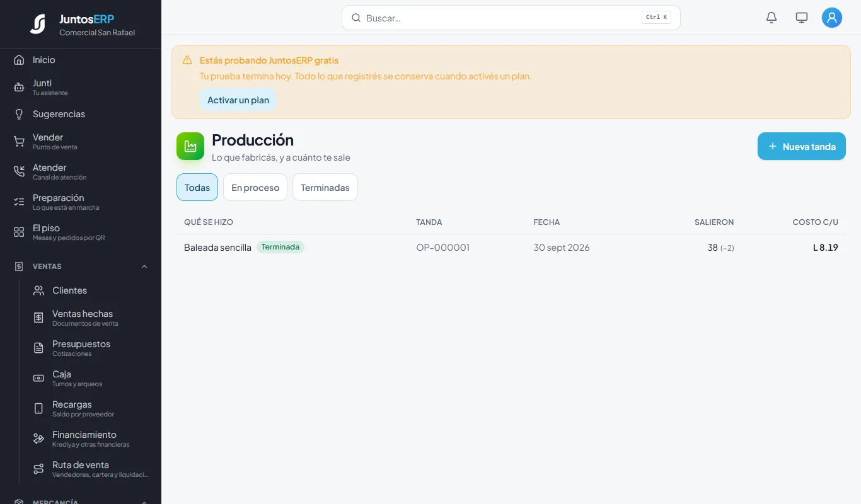Click the TANDA column header

click(429, 222)
